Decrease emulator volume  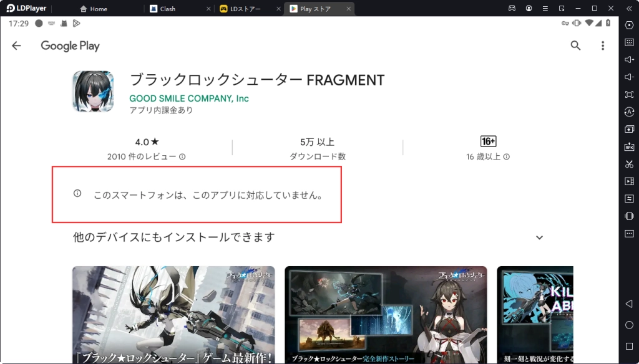point(629,77)
